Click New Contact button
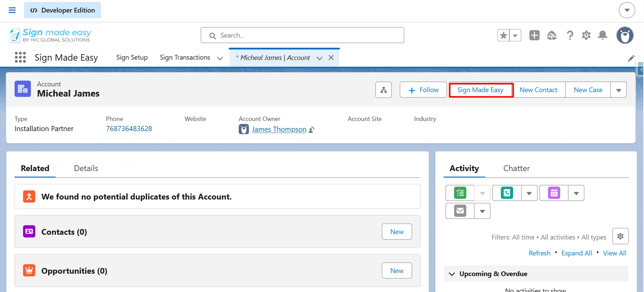Image resolution: width=644 pixels, height=292 pixels. coord(539,90)
